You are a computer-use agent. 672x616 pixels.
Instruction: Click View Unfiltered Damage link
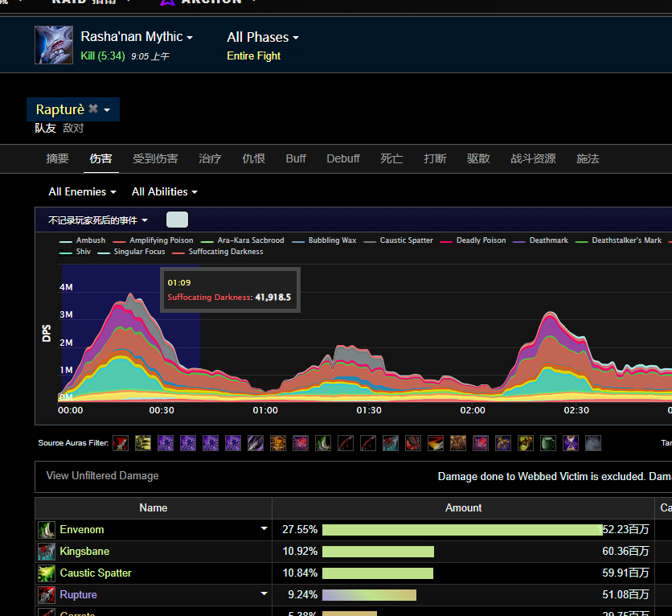(102, 476)
